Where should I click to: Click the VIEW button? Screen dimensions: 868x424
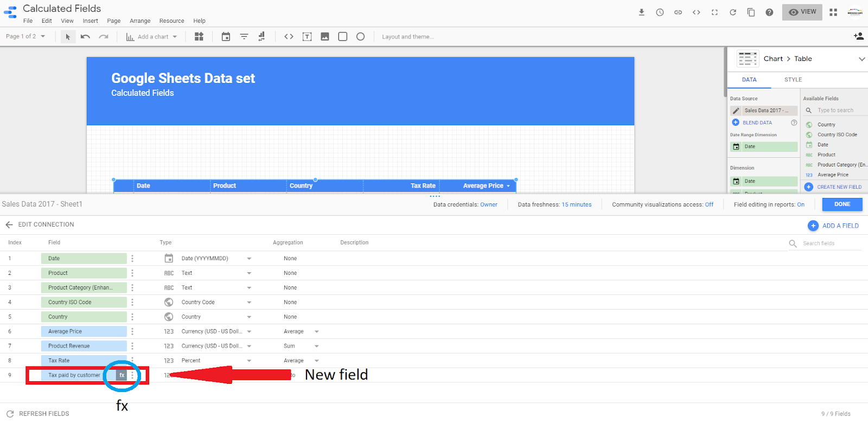802,12
